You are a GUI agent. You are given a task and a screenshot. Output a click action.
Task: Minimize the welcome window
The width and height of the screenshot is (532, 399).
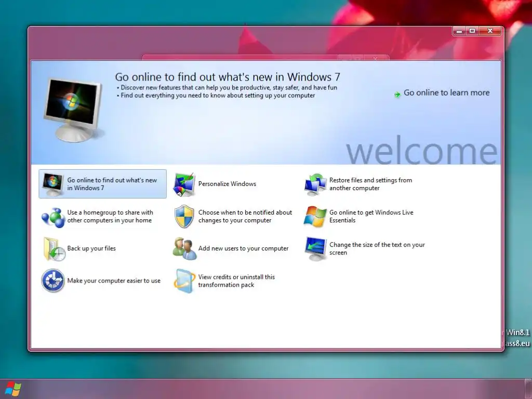[459, 31]
